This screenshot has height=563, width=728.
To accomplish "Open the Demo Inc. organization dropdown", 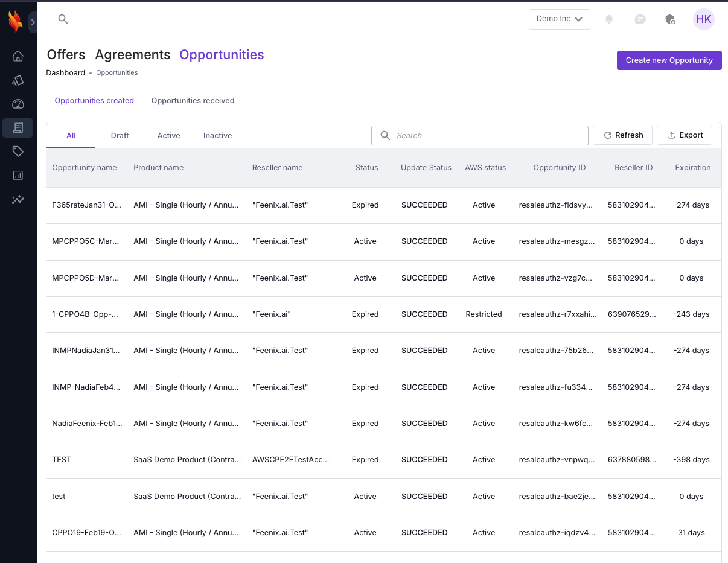I will [559, 19].
